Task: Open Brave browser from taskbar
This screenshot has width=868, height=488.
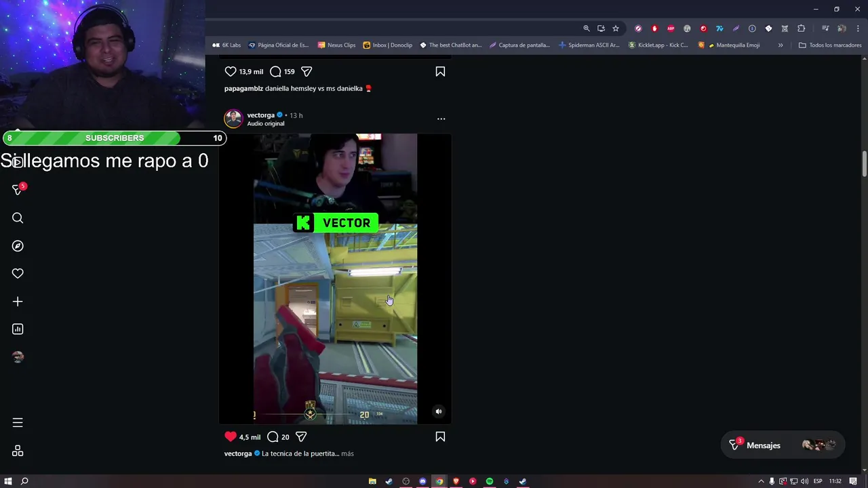Action: point(456,481)
